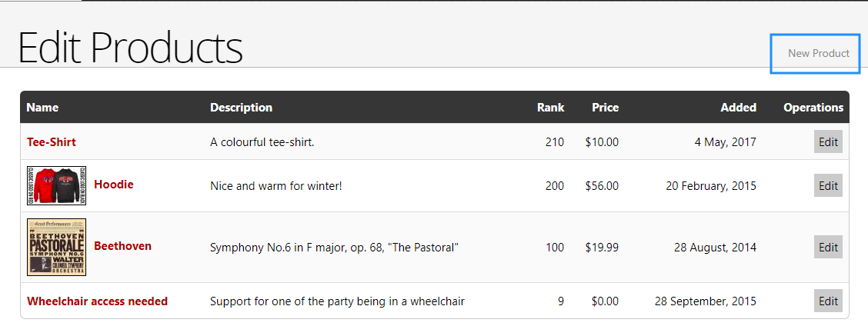The image size is (868, 336).
Task: Open the Hoodie product name link
Action: 114,185
